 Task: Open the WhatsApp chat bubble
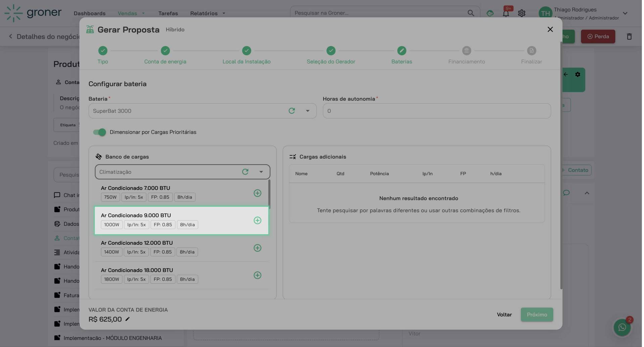pos(622,327)
